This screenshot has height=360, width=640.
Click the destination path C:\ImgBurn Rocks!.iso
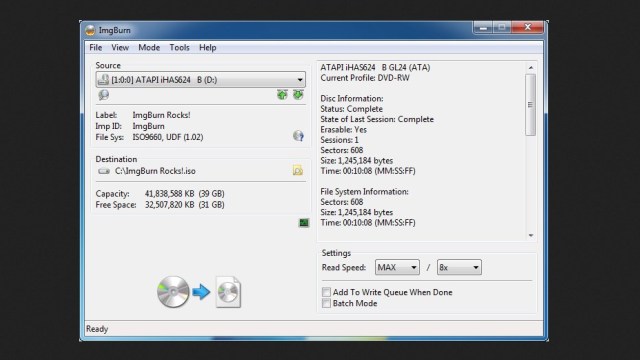click(x=155, y=171)
